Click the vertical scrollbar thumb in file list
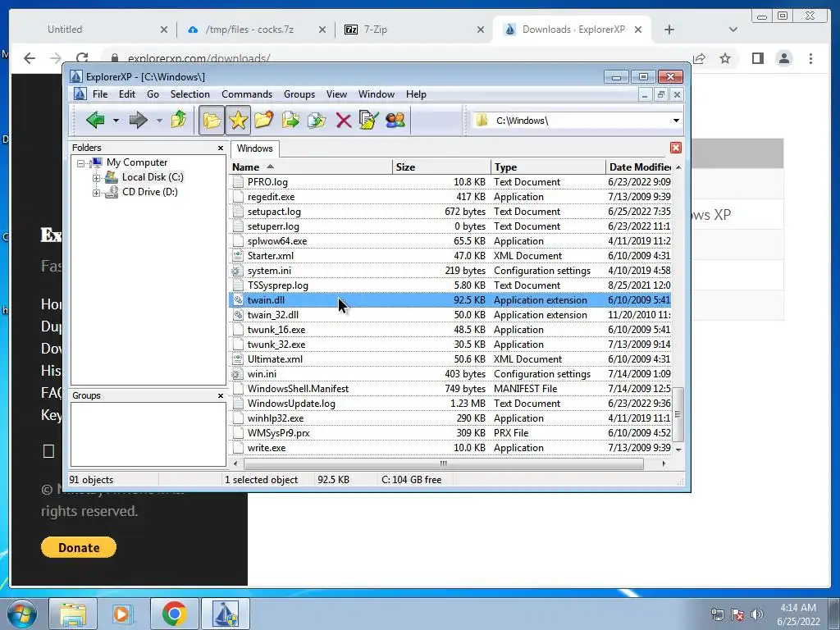Image resolution: width=840 pixels, height=630 pixels. coord(678,414)
